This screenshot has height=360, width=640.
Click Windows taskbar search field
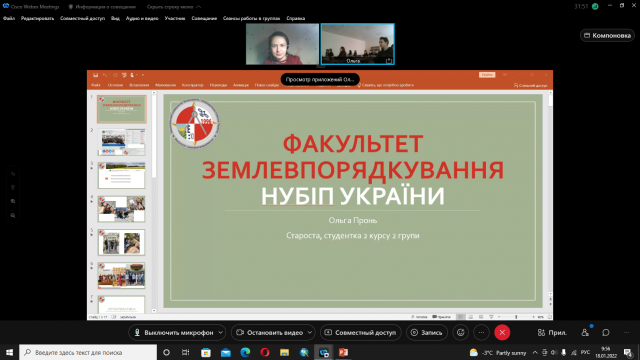click(88, 352)
